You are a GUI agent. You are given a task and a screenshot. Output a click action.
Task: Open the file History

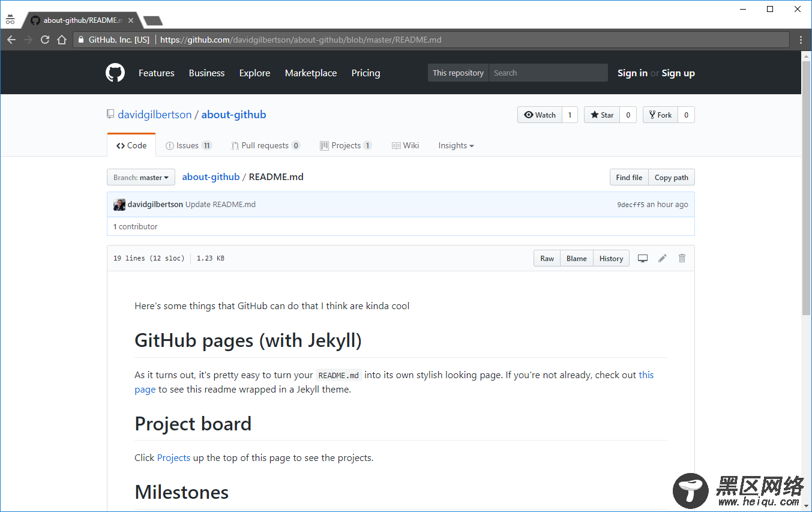611,258
